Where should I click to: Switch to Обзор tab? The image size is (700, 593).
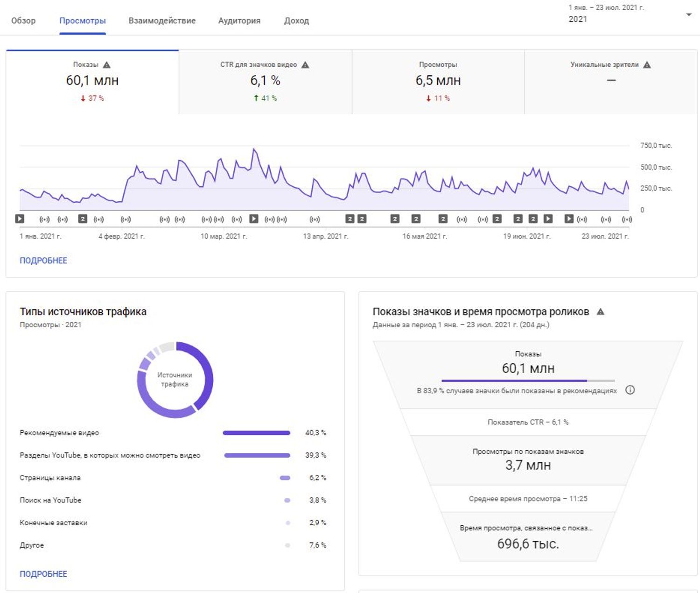tap(23, 21)
